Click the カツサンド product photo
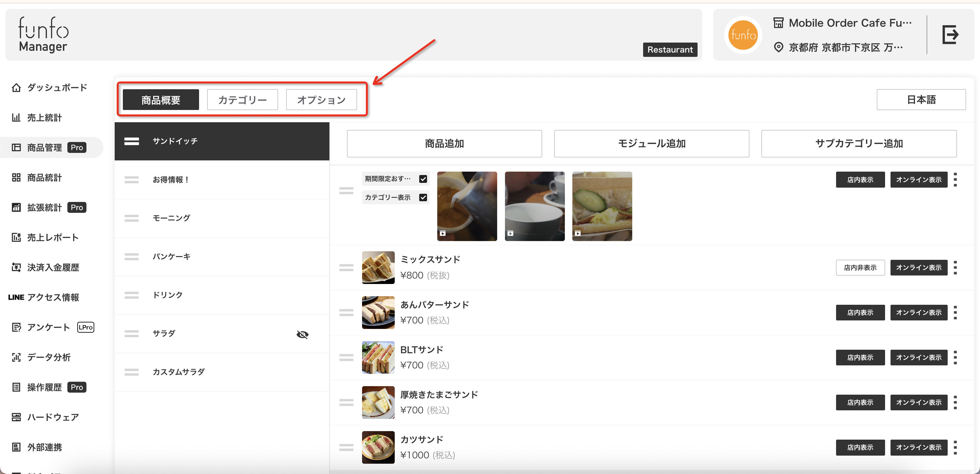 coord(378,447)
